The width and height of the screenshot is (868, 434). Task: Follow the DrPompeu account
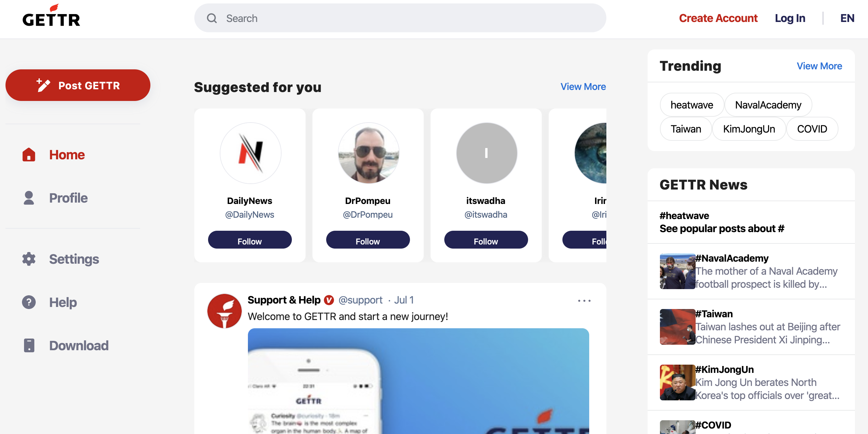[368, 240]
